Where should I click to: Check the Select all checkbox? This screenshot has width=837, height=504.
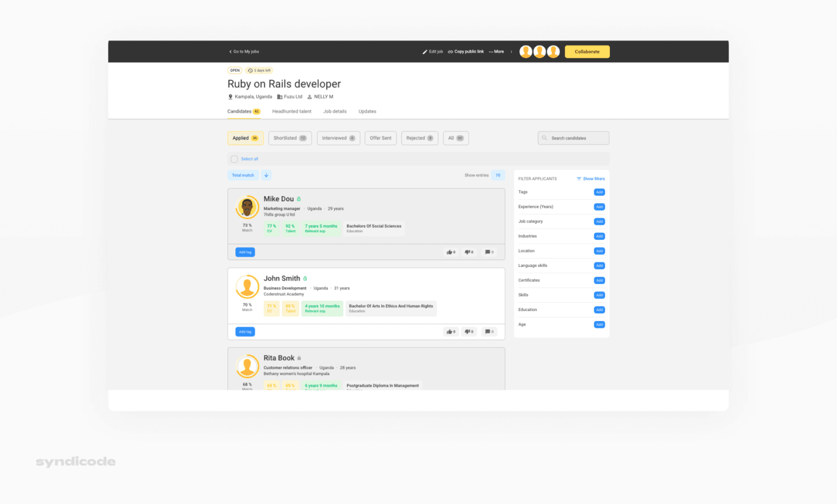[235, 159]
